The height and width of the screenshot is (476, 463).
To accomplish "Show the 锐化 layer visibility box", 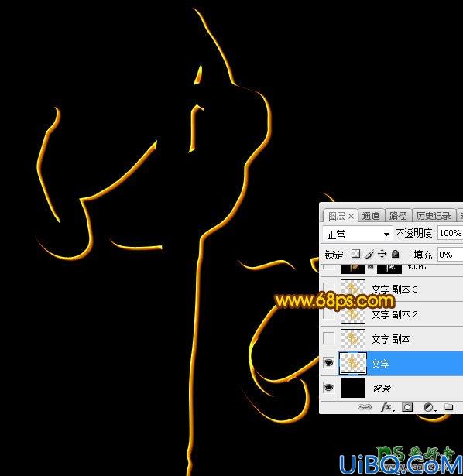I will [328, 267].
